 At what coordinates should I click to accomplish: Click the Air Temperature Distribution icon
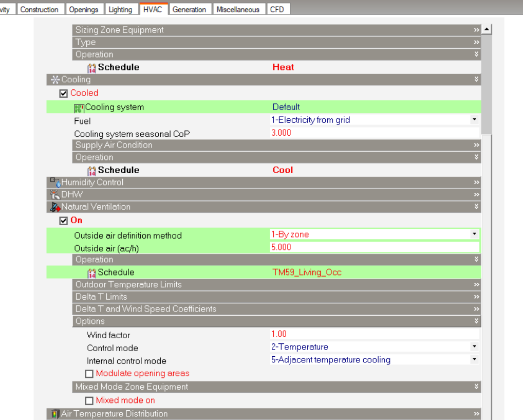pyautogui.click(x=54, y=414)
